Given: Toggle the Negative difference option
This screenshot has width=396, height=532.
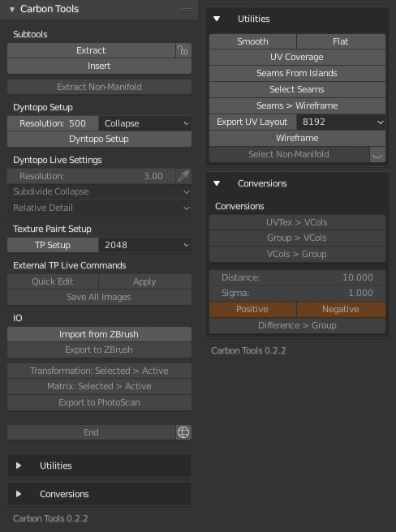Looking at the screenshot, I should coord(341,309).
